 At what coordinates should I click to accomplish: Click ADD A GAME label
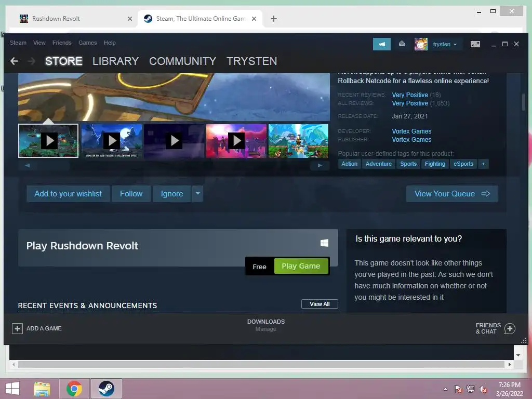coord(44,328)
